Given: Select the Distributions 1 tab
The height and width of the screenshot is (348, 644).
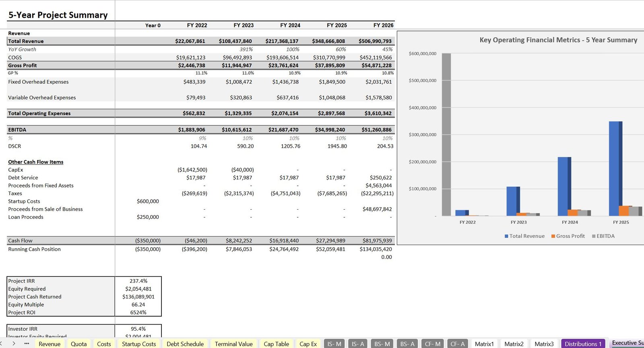Looking at the screenshot, I should (x=583, y=344).
